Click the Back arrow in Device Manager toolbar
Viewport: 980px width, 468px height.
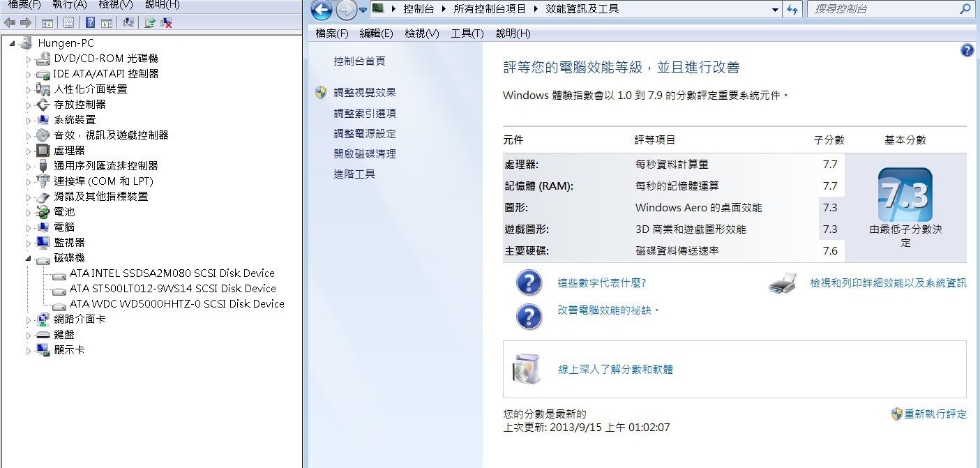[x=10, y=22]
